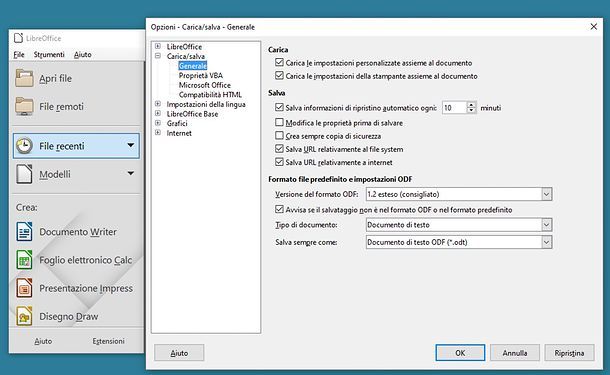Increase the autosave minutes with up arrow

(x=471, y=105)
